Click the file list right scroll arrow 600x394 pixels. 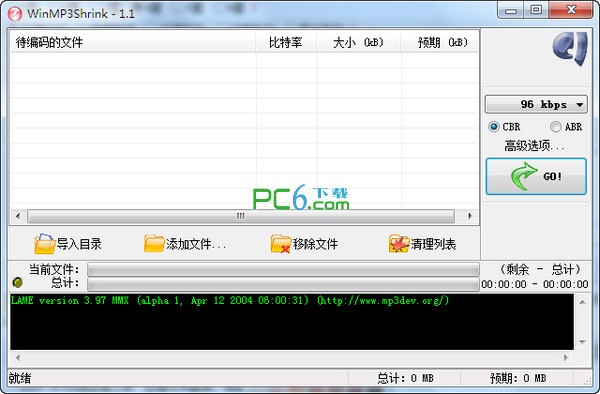[x=470, y=216]
